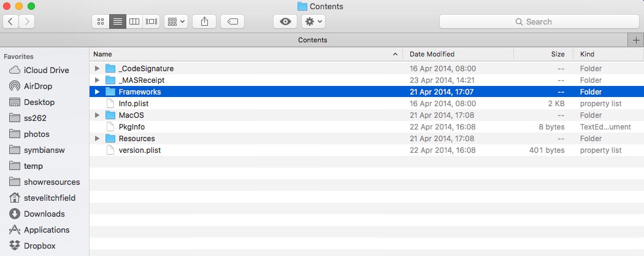Expand the Resources folder triangle
The width and height of the screenshot is (644, 256).
[97, 139]
